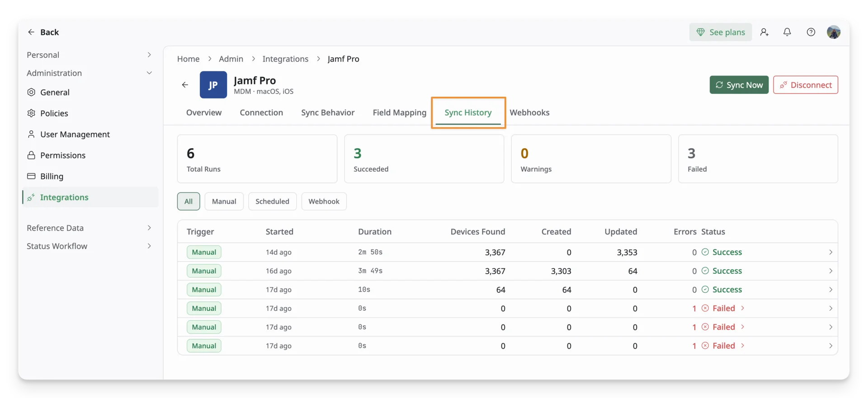Viewport: 868px width, 398px height.
Task: Click the JP integration logo
Action: [213, 85]
